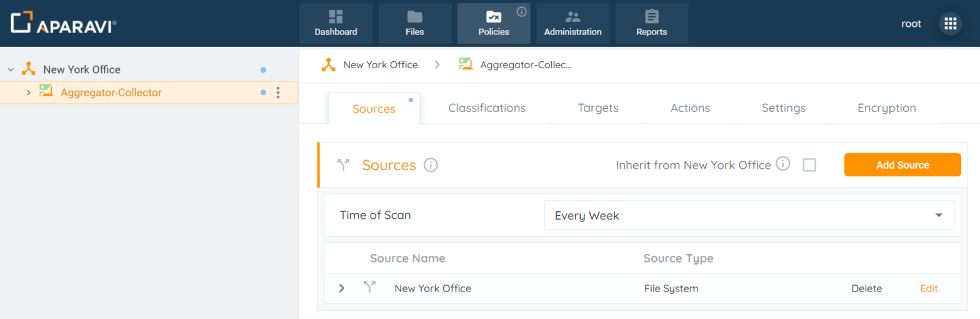Switch to the Classifications tab
The height and width of the screenshot is (319, 980).
click(x=487, y=108)
